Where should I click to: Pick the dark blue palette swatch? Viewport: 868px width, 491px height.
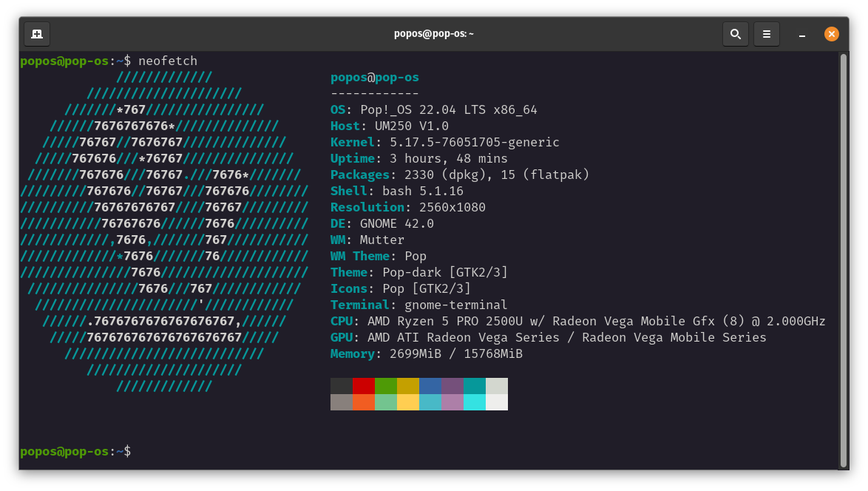(430, 386)
